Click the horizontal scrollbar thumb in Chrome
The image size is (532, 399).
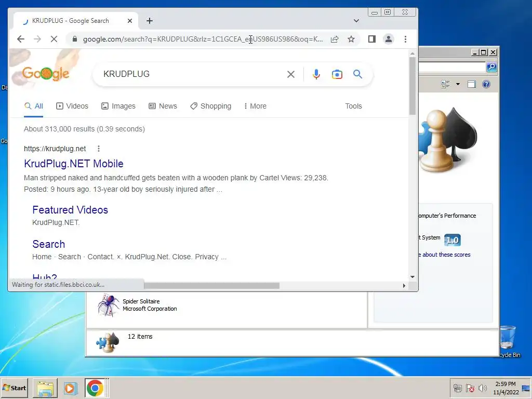211,286
